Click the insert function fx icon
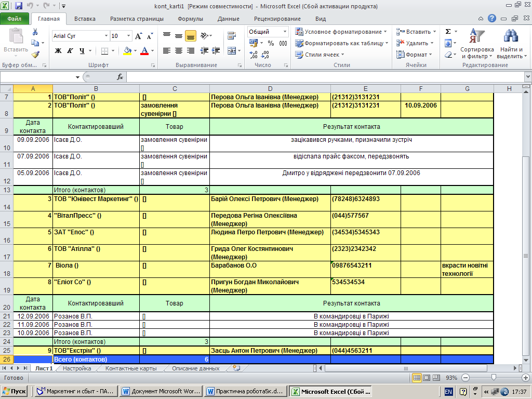This screenshot has height=399, width=532. (x=120, y=77)
